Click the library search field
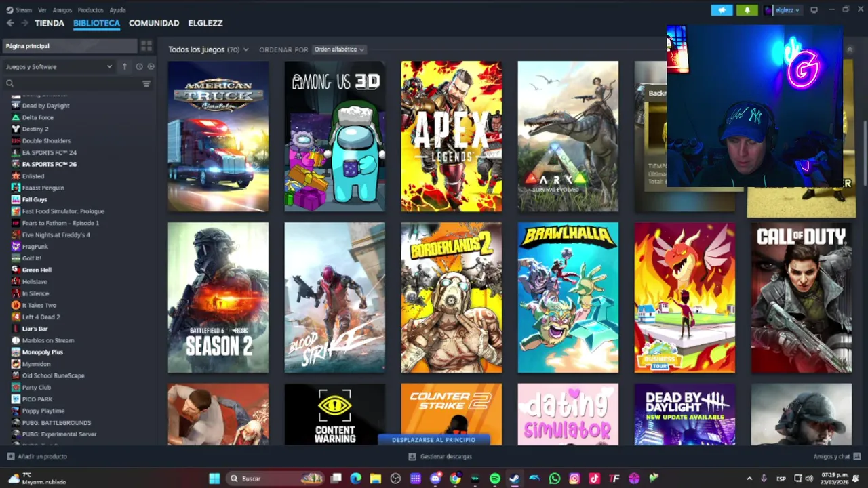 click(x=71, y=83)
